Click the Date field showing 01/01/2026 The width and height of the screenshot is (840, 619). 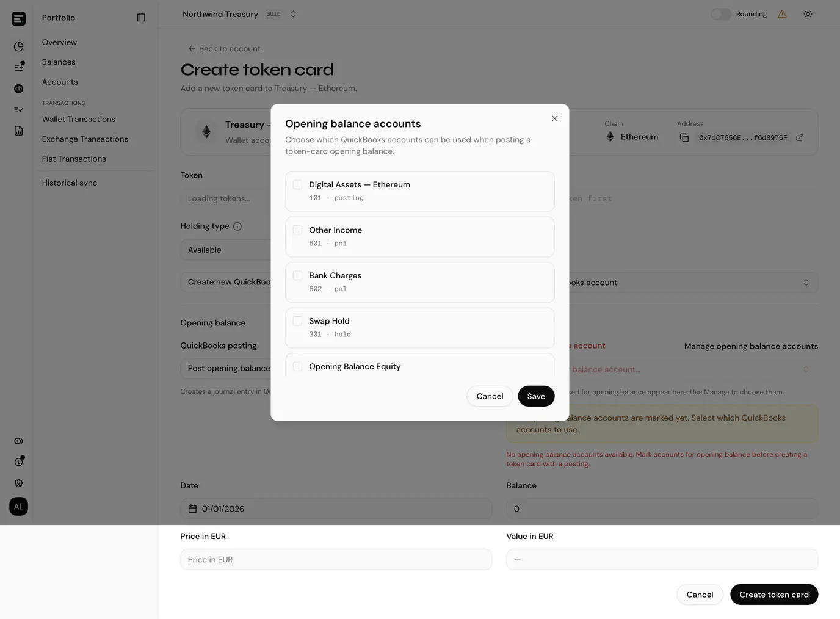[x=336, y=509]
